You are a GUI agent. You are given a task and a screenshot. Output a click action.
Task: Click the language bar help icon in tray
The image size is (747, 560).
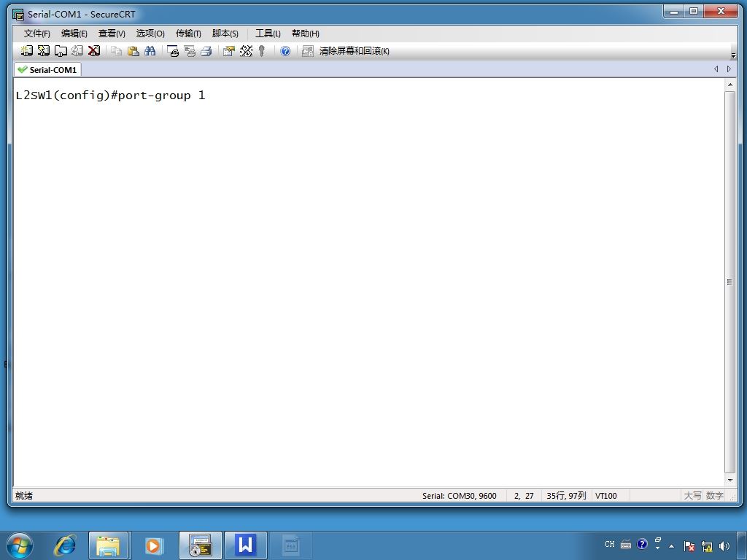coord(642,544)
